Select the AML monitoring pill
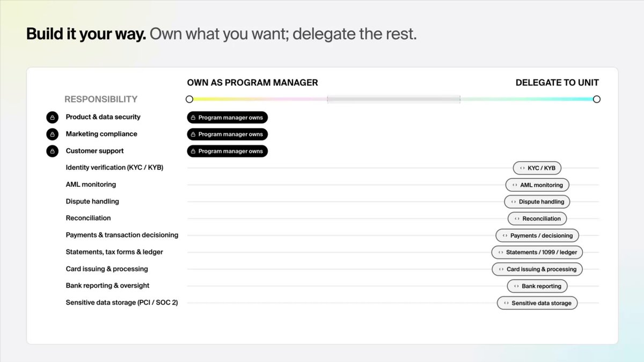 [x=537, y=185]
